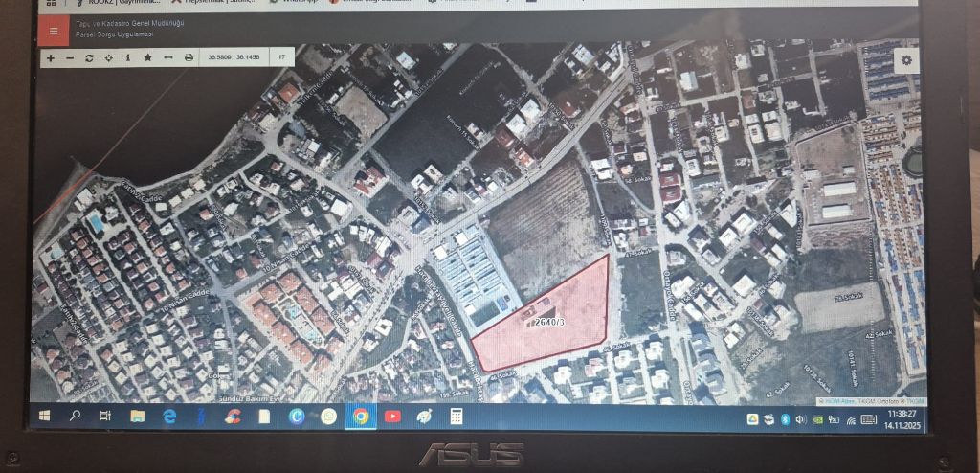
Task: Print the map via printer icon
Action: 189,58
